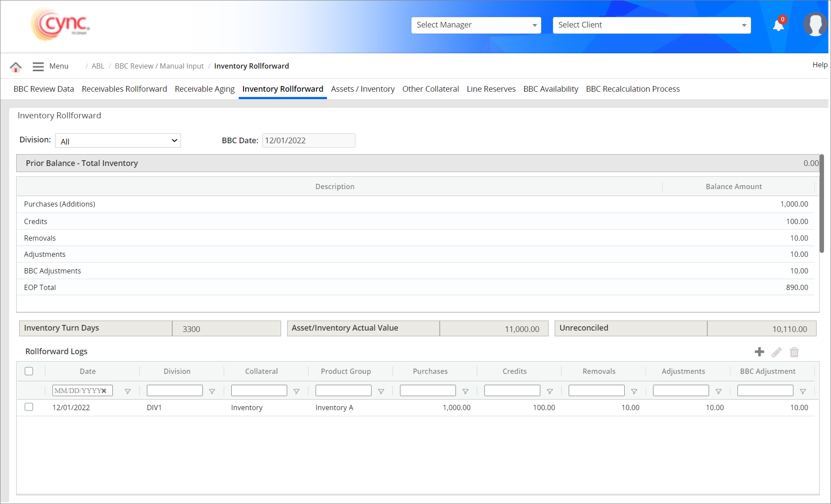The width and height of the screenshot is (831, 504).
Task: Click the edit pencil icon
Action: [x=777, y=352]
